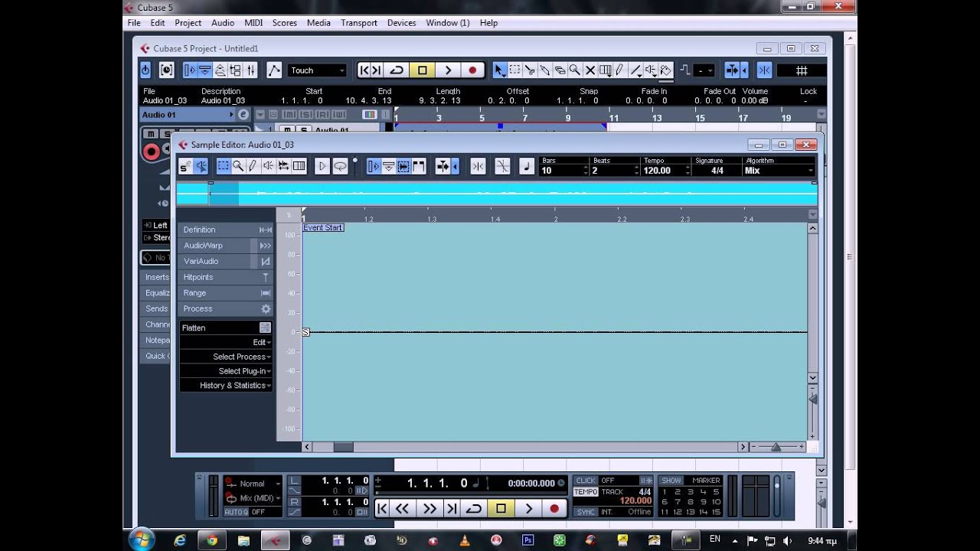Click the Bars value field
The height and width of the screenshot is (551, 980).
pos(563,170)
